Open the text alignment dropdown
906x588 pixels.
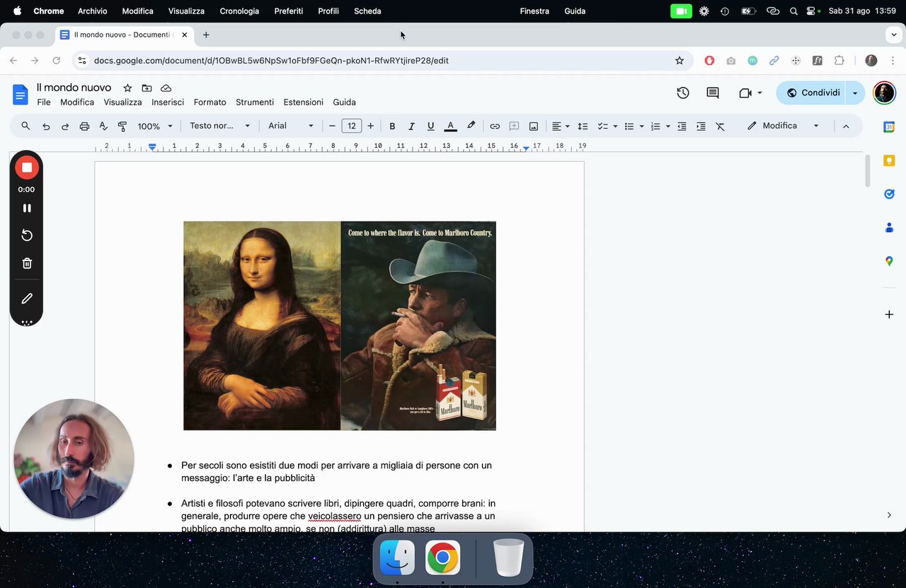561,126
